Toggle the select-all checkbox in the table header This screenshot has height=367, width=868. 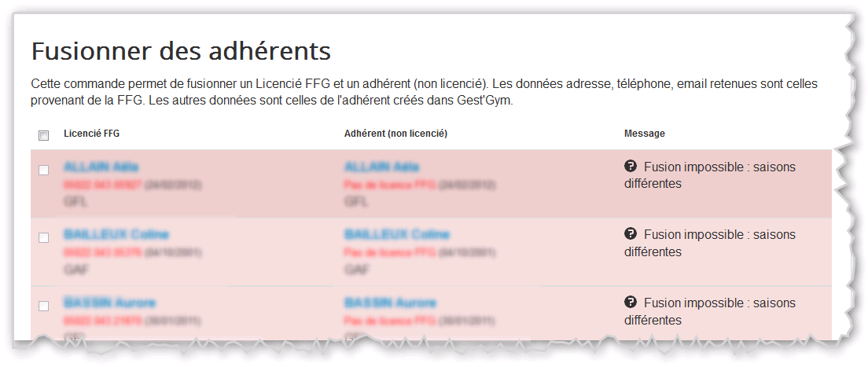click(44, 135)
